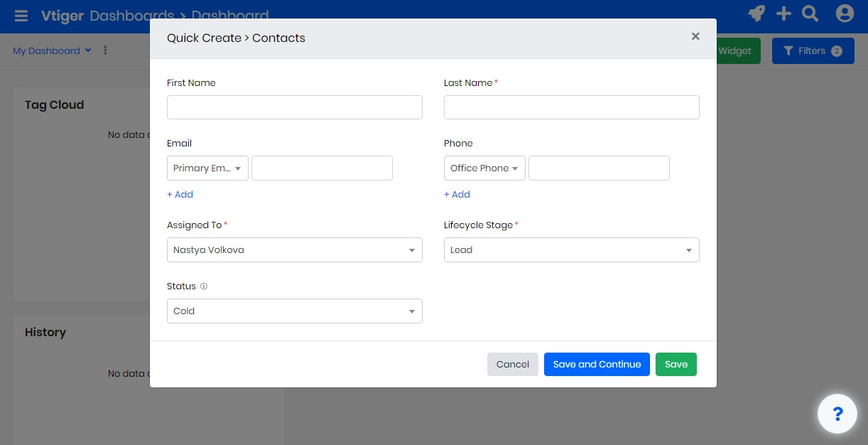Click the global search magnifier icon
Screen dimensions: 868x445
click(x=809, y=14)
